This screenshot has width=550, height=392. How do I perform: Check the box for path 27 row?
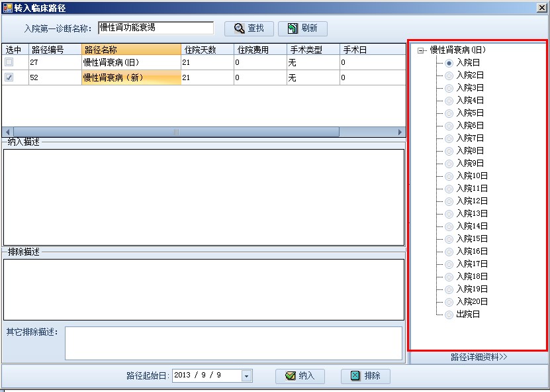[9, 62]
